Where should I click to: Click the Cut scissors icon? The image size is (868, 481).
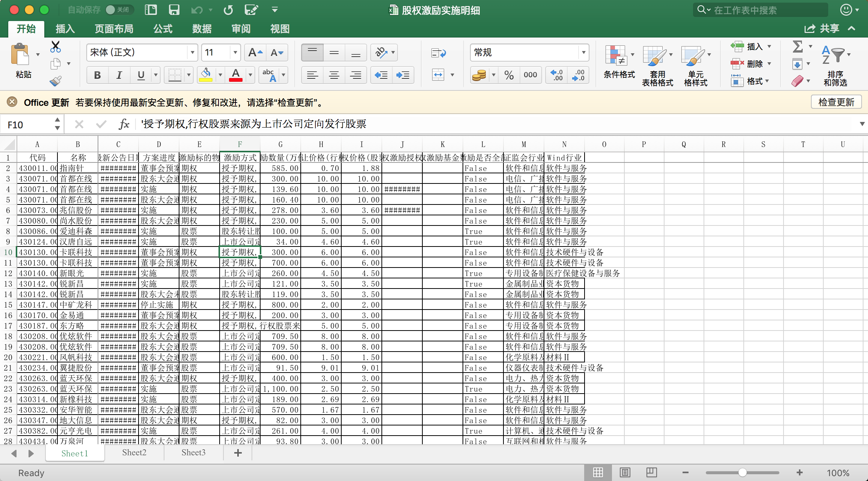pos(56,47)
